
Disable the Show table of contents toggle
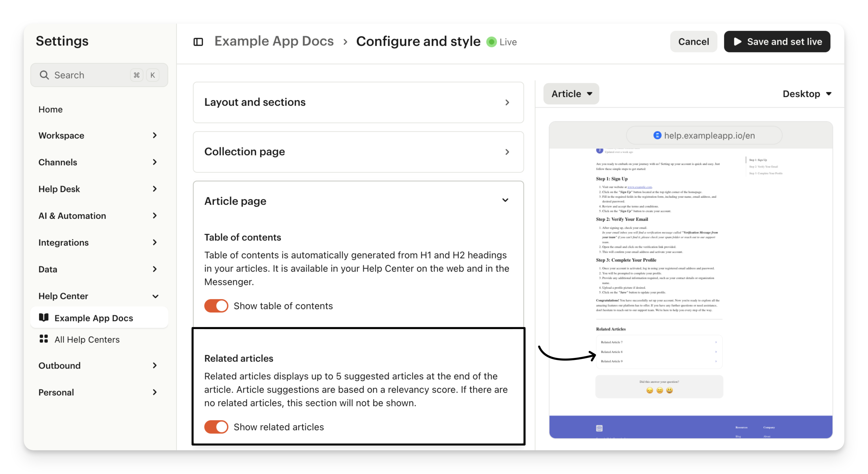pos(216,305)
